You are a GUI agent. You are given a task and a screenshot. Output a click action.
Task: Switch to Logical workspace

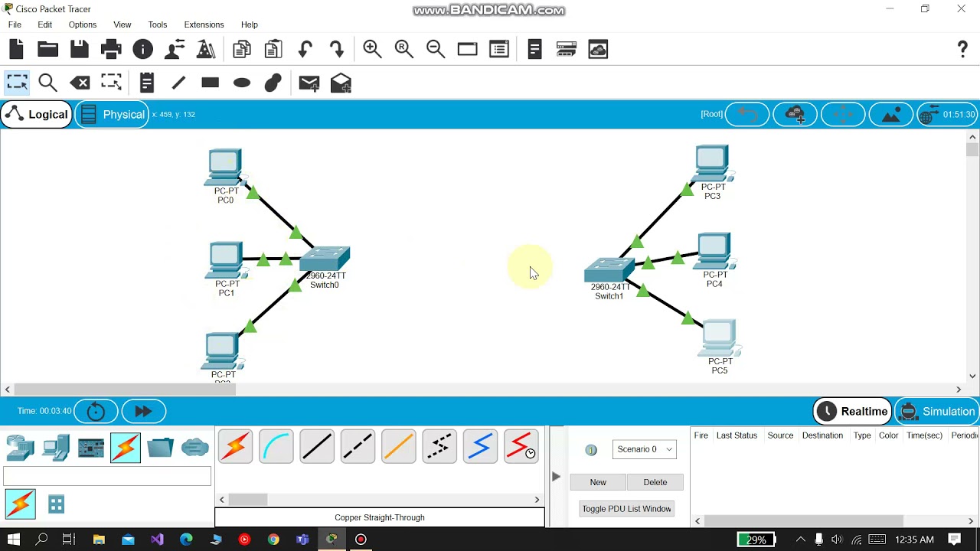point(36,115)
